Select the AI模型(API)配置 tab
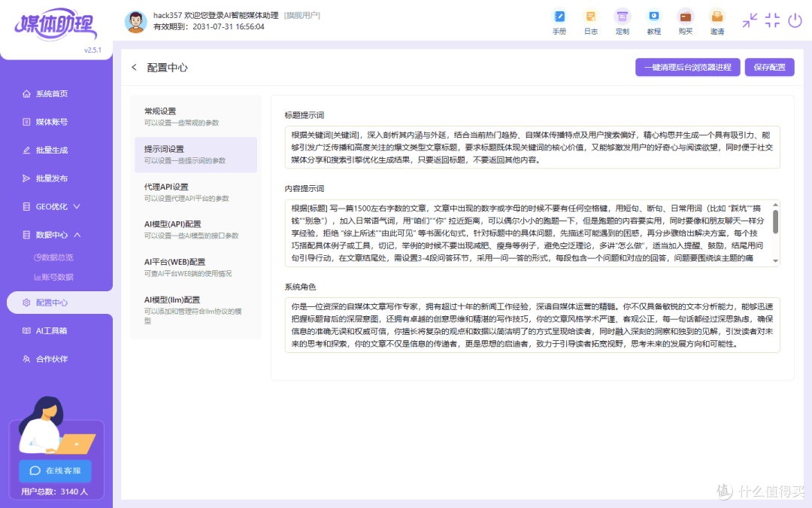This screenshot has width=812, height=508. click(195, 230)
